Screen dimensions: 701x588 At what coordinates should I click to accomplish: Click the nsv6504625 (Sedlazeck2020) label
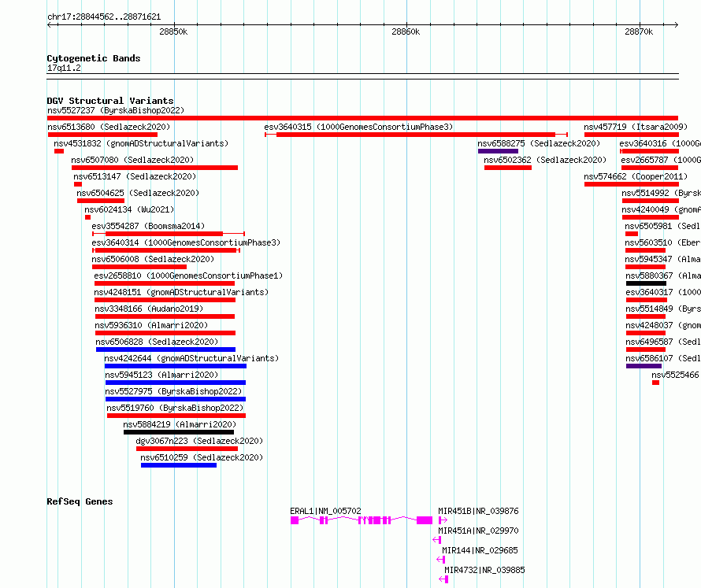coord(138,193)
